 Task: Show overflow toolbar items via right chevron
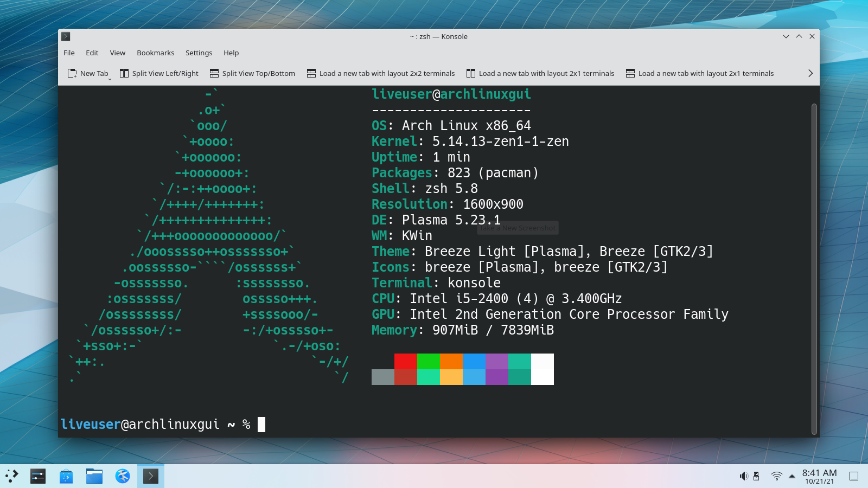(810, 73)
